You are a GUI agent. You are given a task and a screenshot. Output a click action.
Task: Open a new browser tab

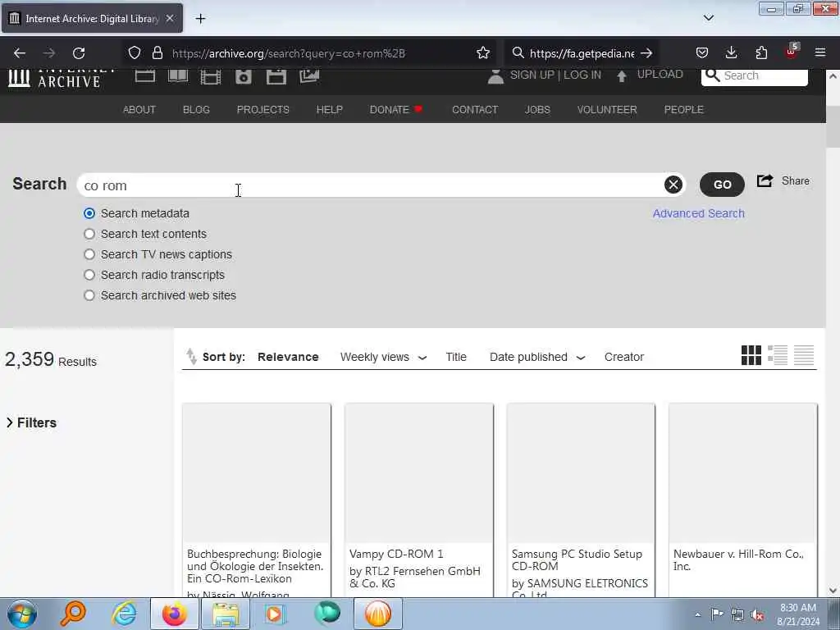tap(200, 19)
